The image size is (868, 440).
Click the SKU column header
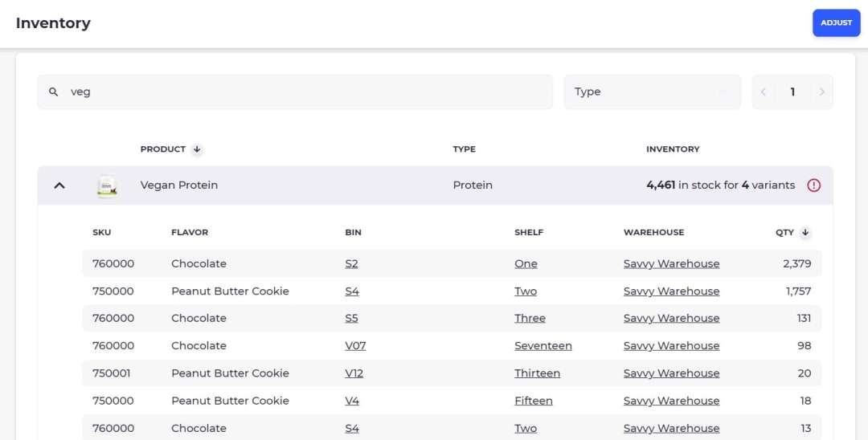pos(102,232)
